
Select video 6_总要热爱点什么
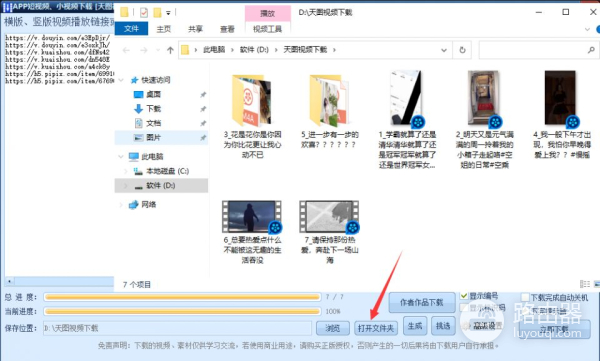point(252,232)
